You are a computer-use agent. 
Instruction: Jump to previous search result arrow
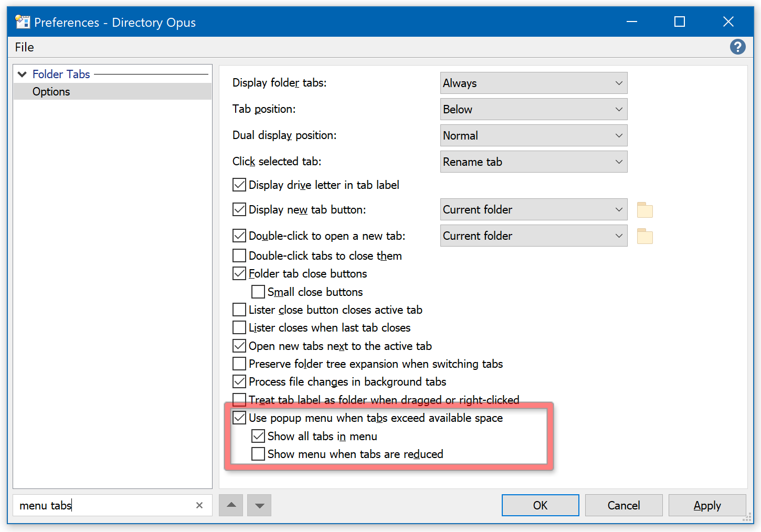tap(231, 505)
